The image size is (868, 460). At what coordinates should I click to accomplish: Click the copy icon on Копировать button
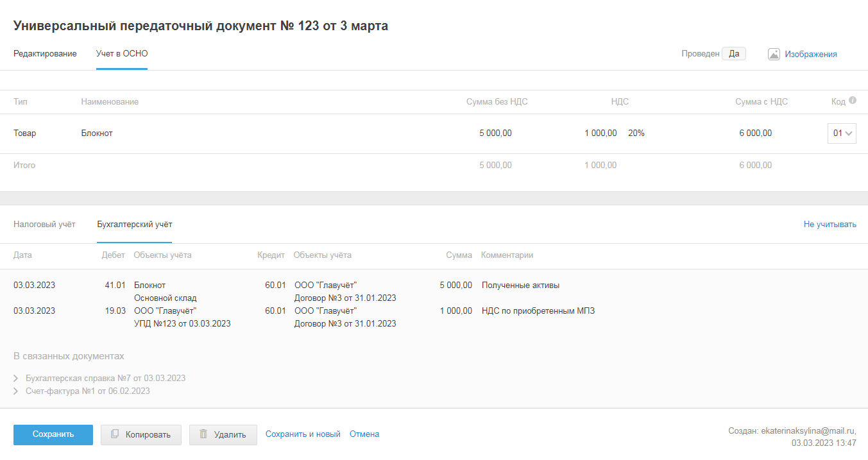[115, 434]
